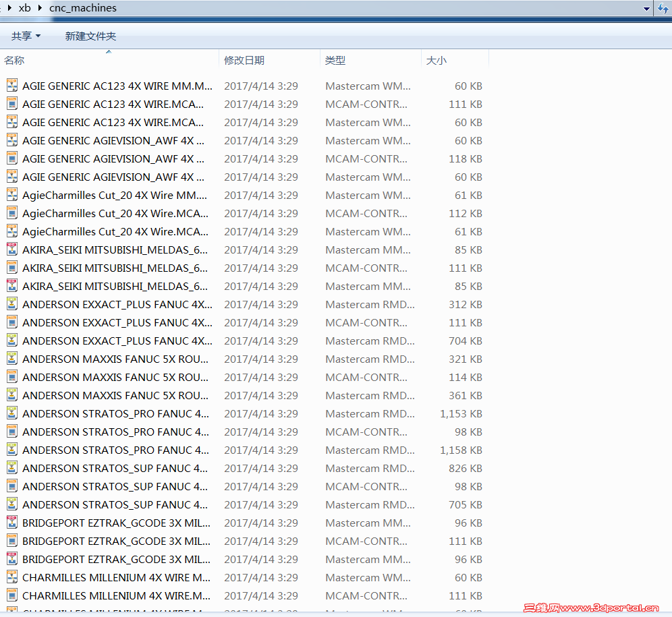Screen dimensions: 672x617
Task: Click icon of 312 KB ANDERSON EXXACT_PLUS FANUC file
Action: click(12, 304)
